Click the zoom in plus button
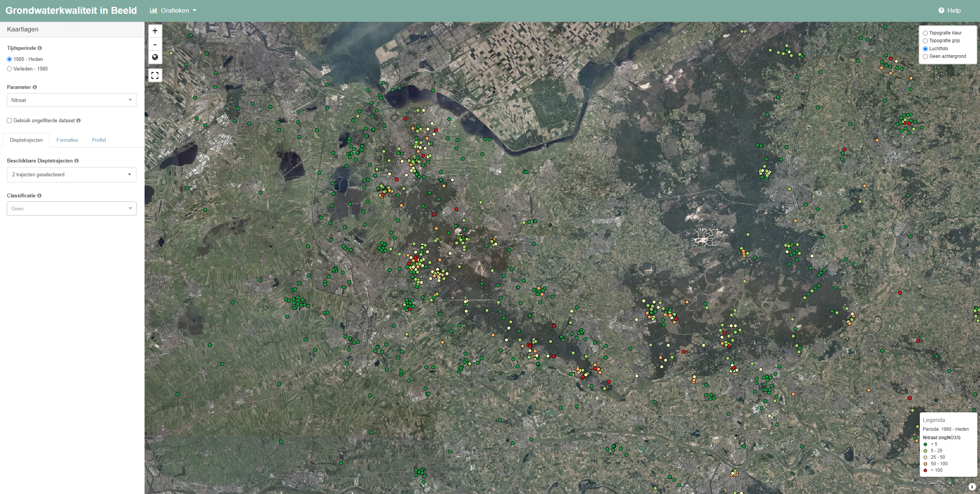 155,31
